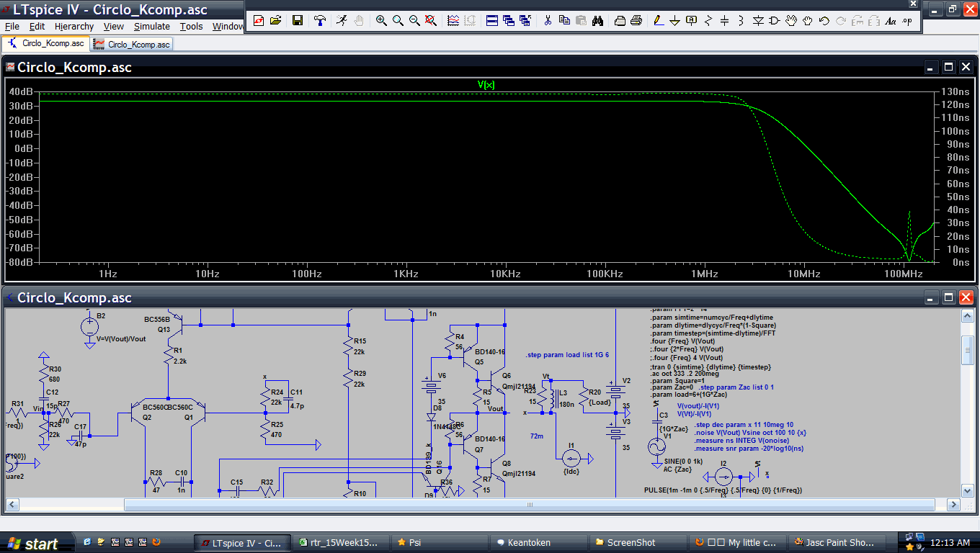Run the simulation with the running man icon
The height and width of the screenshot is (553, 980).
(342, 21)
